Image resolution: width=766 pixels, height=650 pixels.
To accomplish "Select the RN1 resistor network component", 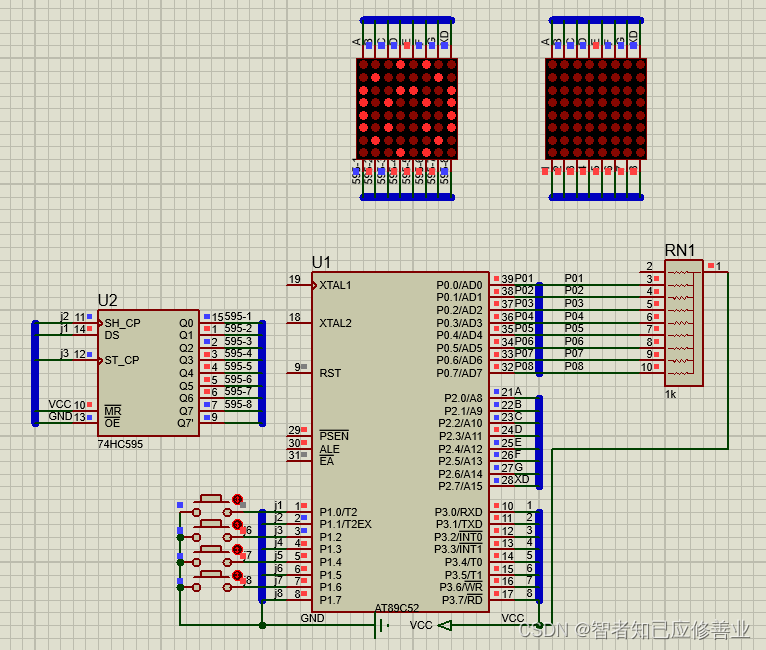I will point(683,323).
